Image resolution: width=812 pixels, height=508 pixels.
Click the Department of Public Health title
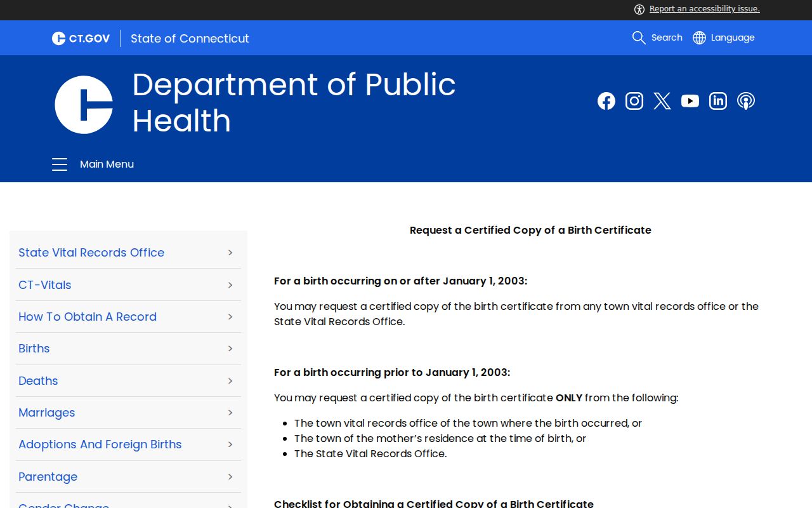[294, 102]
